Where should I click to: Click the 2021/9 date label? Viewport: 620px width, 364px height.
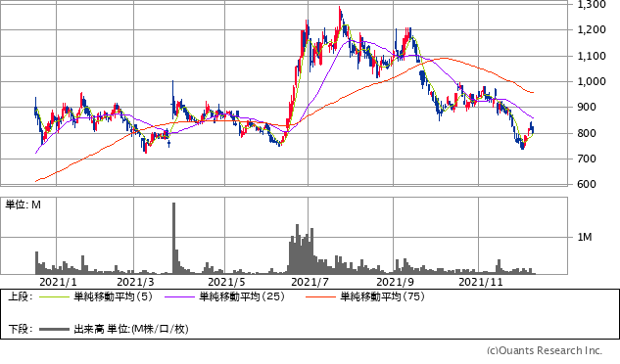pyautogui.click(x=395, y=282)
